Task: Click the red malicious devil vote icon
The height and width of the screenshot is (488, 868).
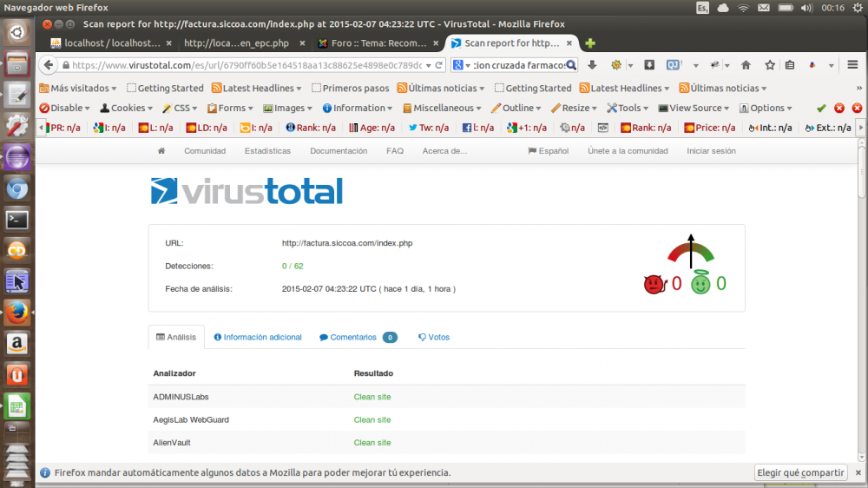Action: [654, 284]
